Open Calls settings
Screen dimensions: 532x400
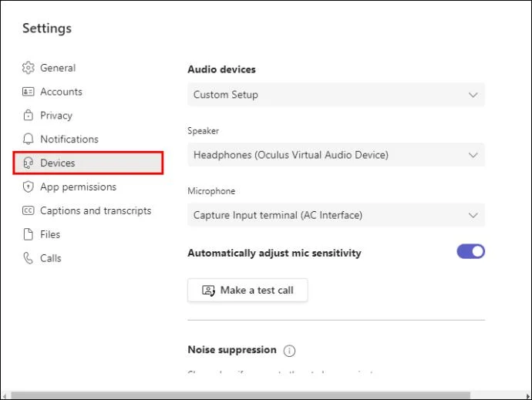point(51,258)
